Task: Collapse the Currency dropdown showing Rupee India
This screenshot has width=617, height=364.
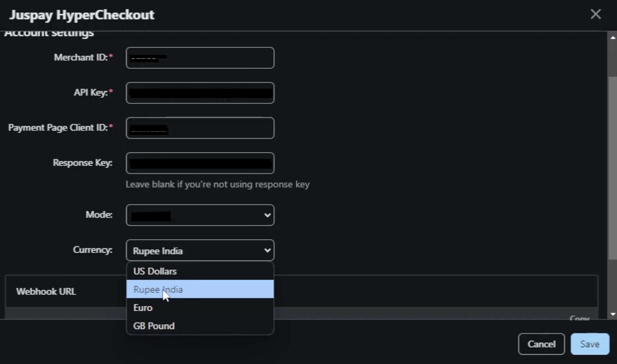Action: [x=200, y=250]
